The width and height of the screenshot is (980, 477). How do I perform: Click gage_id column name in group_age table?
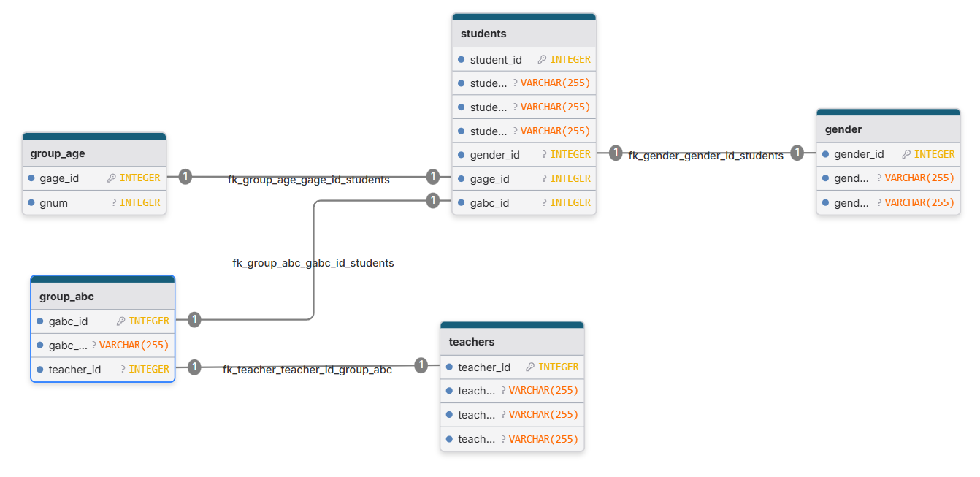(58, 178)
